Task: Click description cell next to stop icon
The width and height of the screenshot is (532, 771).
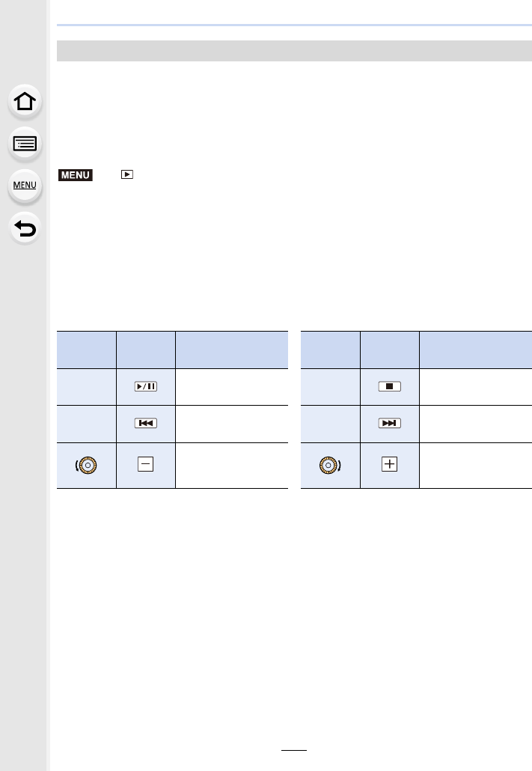Action: [x=475, y=387]
